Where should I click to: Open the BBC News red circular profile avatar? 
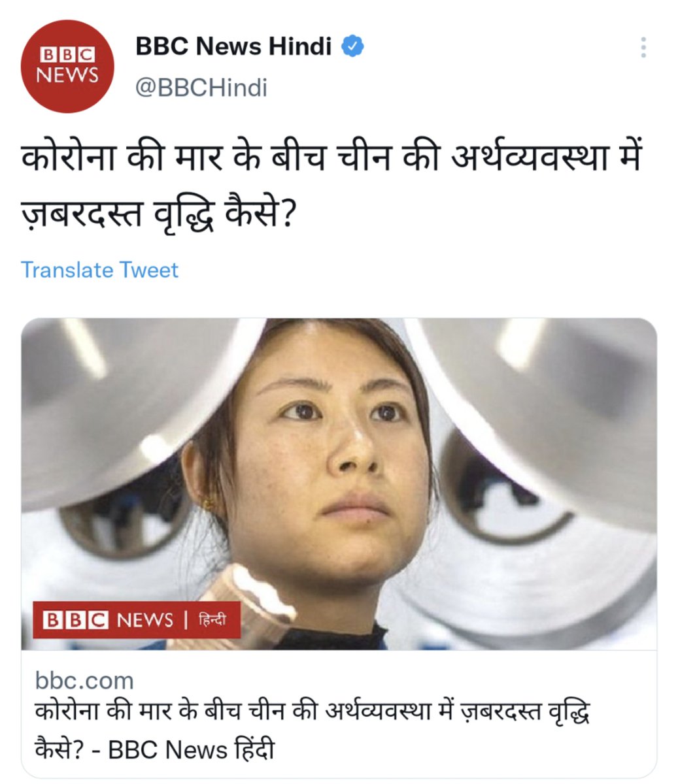[x=67, y=66]
